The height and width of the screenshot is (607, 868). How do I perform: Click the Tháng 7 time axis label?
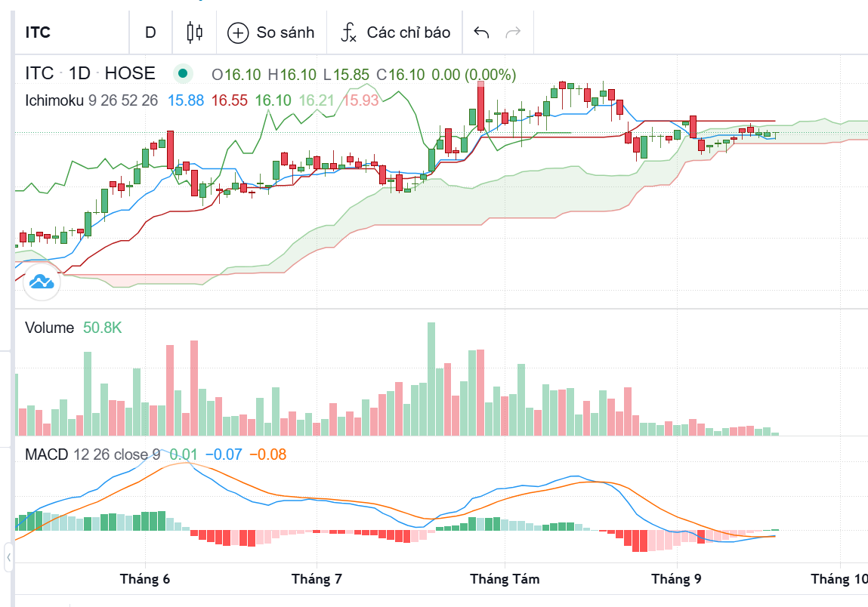317,579
